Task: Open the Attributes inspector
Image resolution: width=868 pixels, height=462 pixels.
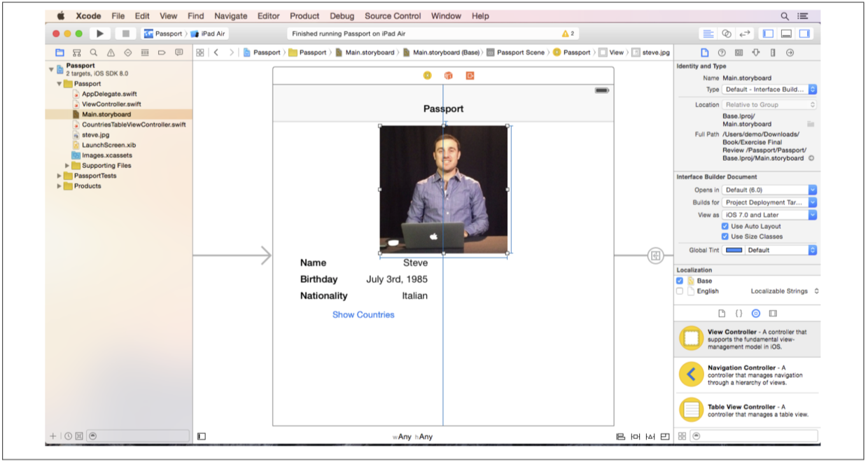Action: coord(756,52)
